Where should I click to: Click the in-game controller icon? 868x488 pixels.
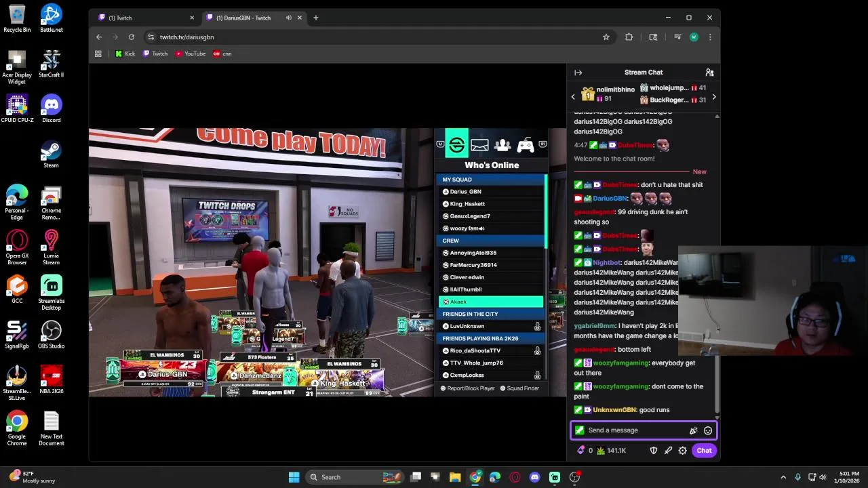click(x=526, y=144)
